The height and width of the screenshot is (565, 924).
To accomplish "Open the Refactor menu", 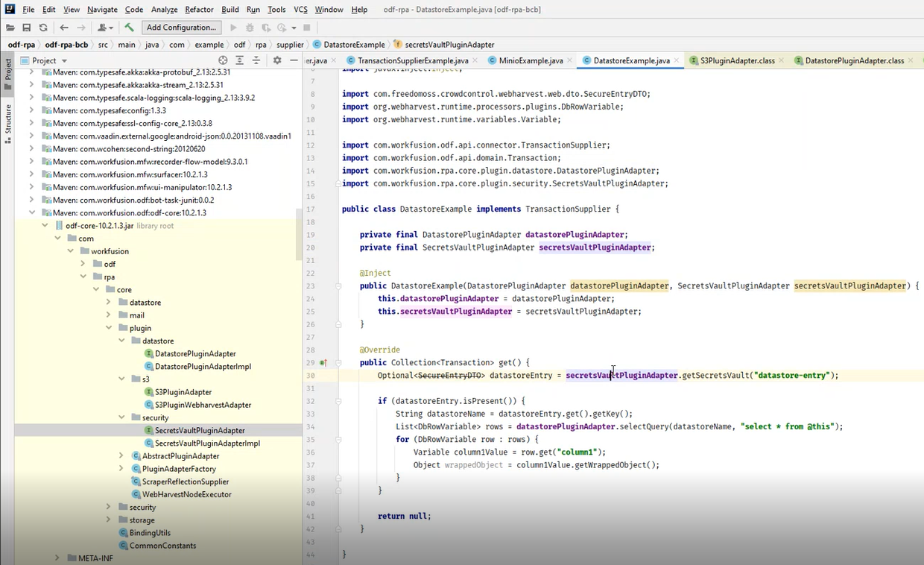I will click(x=199, y=10).
